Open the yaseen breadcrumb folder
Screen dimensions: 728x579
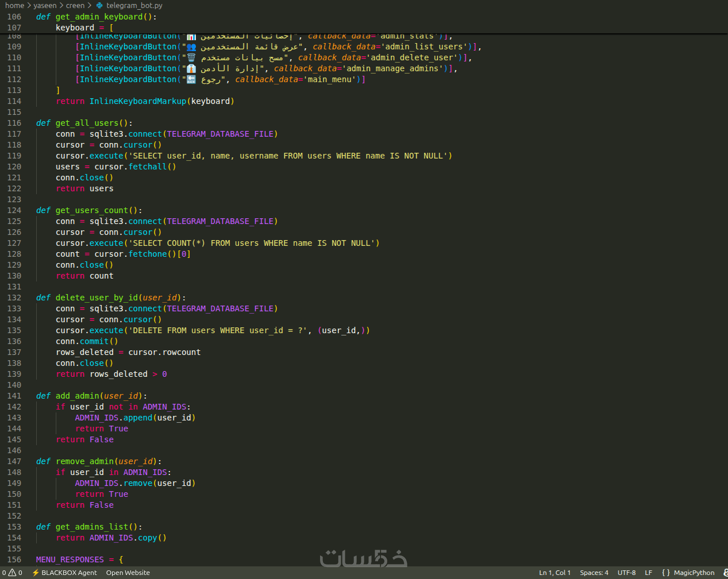[45, 5]
